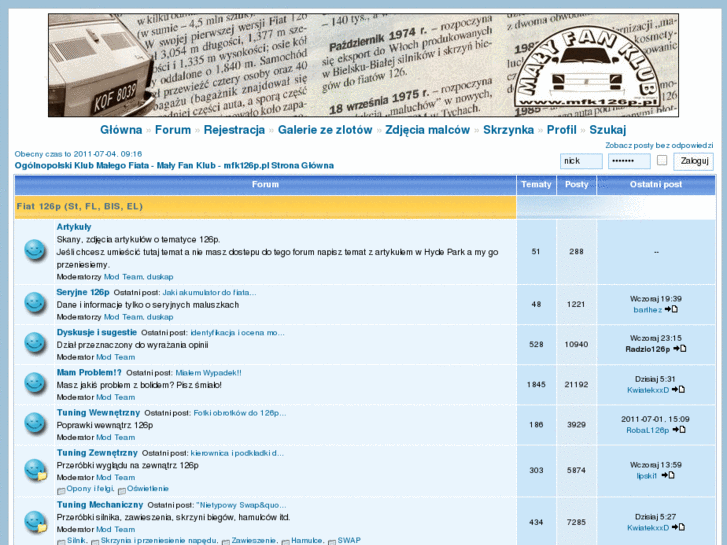Viewport: 727px width, 545px height.
Task: Focus the password input field
Action: tap(629, 161)
